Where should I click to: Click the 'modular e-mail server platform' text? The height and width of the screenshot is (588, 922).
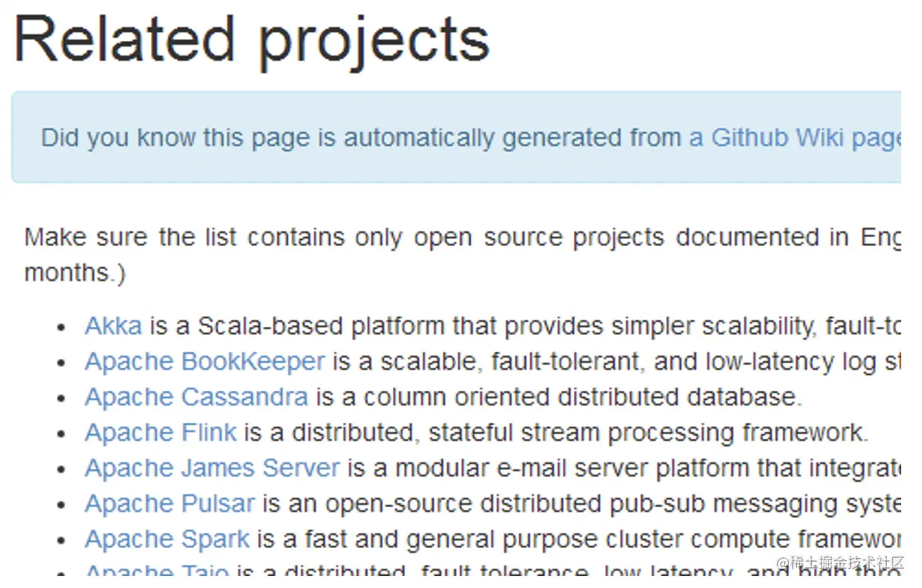[577, 467]
